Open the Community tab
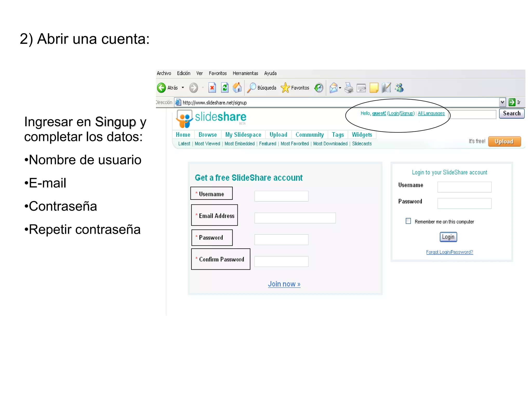This screenshot has width=532, height=399. [x=310, y=135]
